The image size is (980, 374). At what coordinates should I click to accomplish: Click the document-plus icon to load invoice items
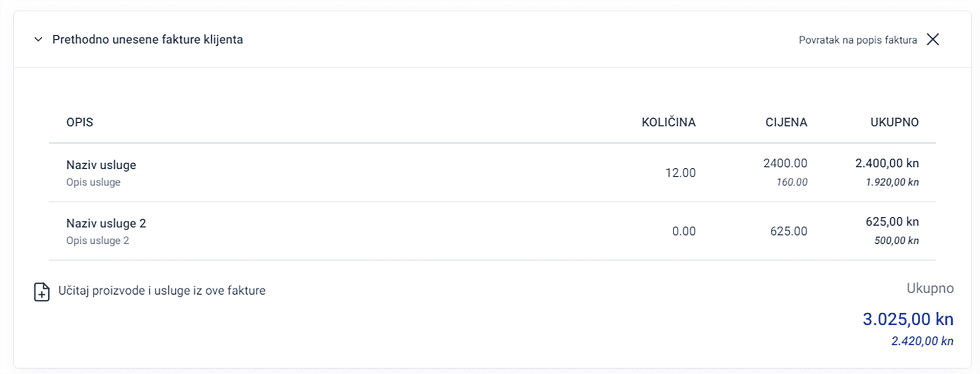point(42,292)
